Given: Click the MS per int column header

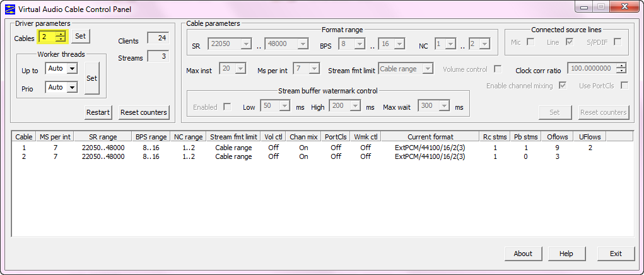Looking at the screenshot, I should [55, 137].
